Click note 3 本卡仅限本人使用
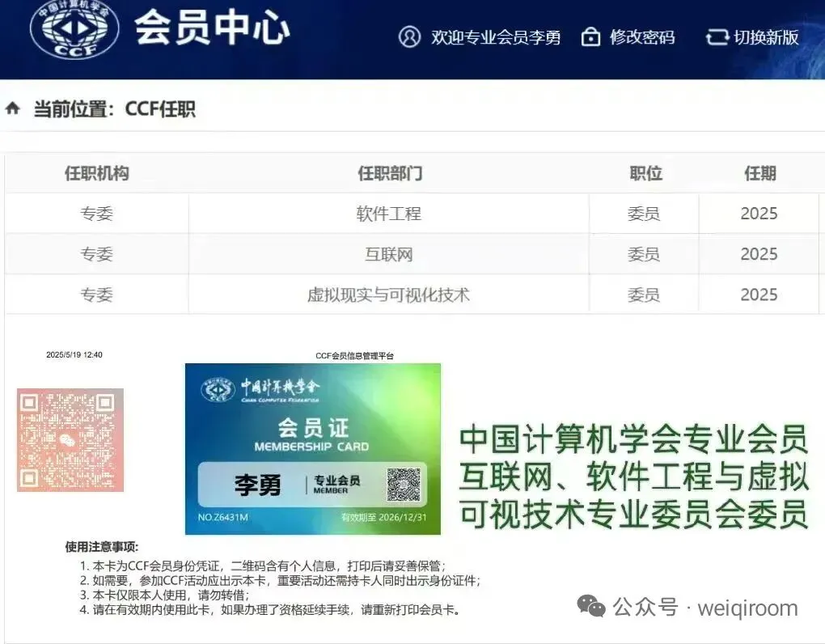 pos(164,595)
